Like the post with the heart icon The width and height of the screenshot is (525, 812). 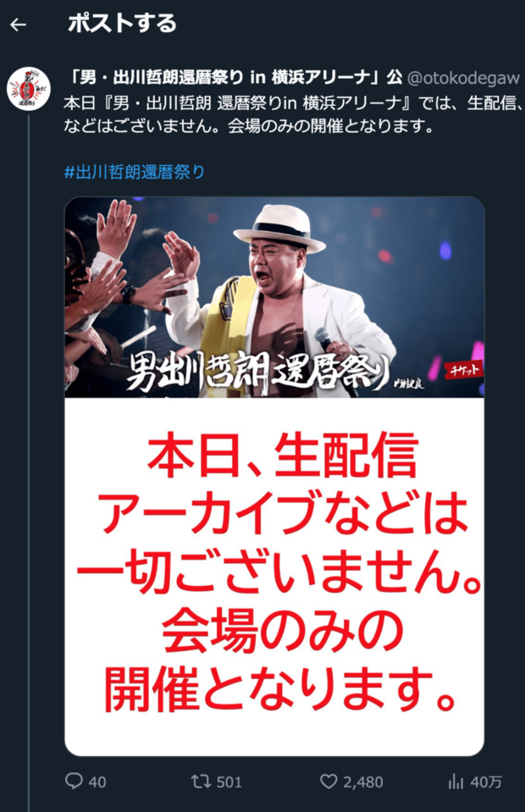(x=329, y=782)
